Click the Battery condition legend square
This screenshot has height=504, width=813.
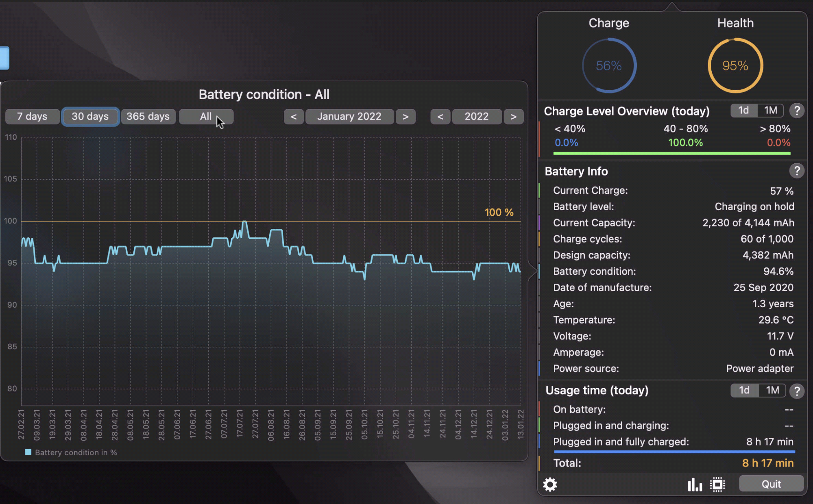(28, 452)
